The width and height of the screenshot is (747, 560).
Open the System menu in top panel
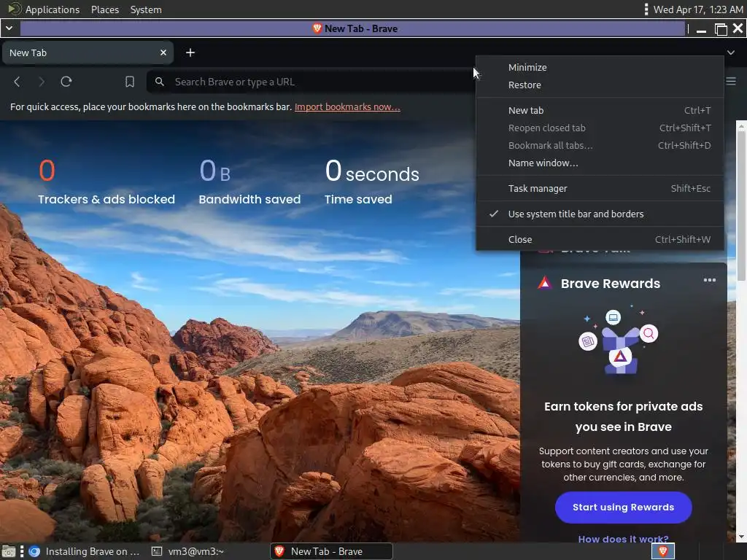pyautogui.click(x=146, y=9)
